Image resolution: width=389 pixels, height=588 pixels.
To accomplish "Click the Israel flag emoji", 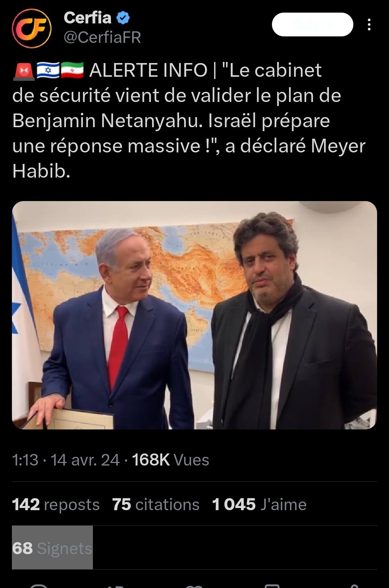I will [x=48, y=70].
